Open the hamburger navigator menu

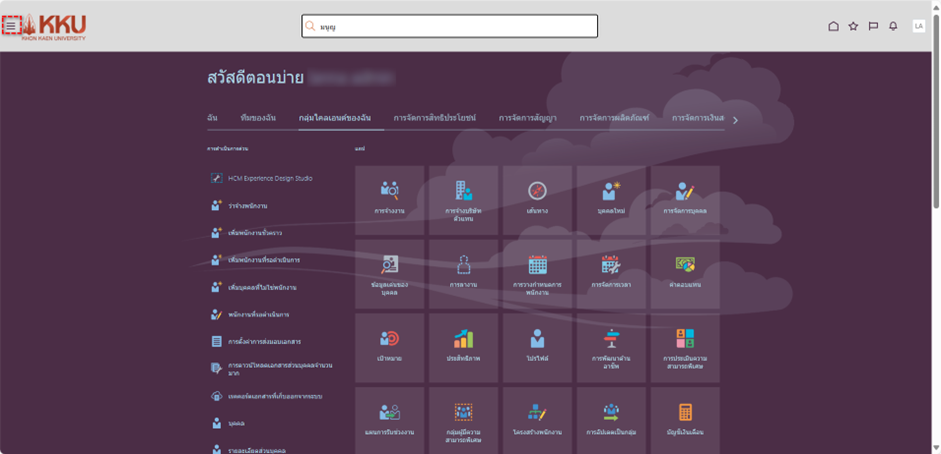pyautogui.click(x=11, y=26)
